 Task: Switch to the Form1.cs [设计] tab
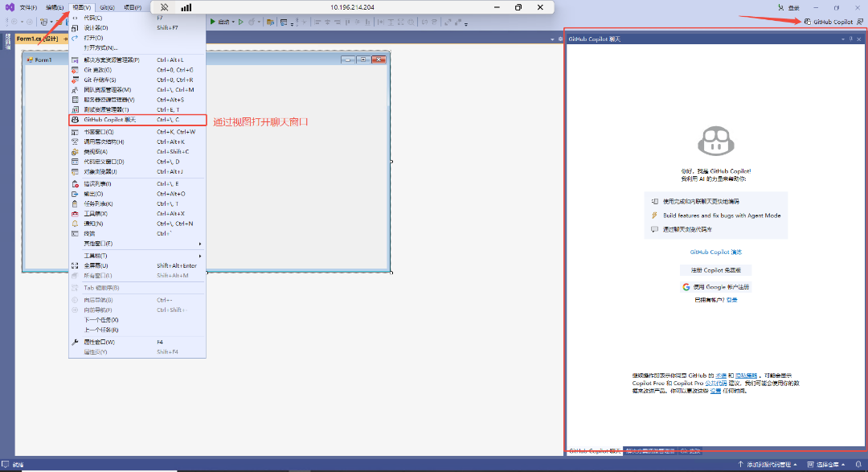37,39
